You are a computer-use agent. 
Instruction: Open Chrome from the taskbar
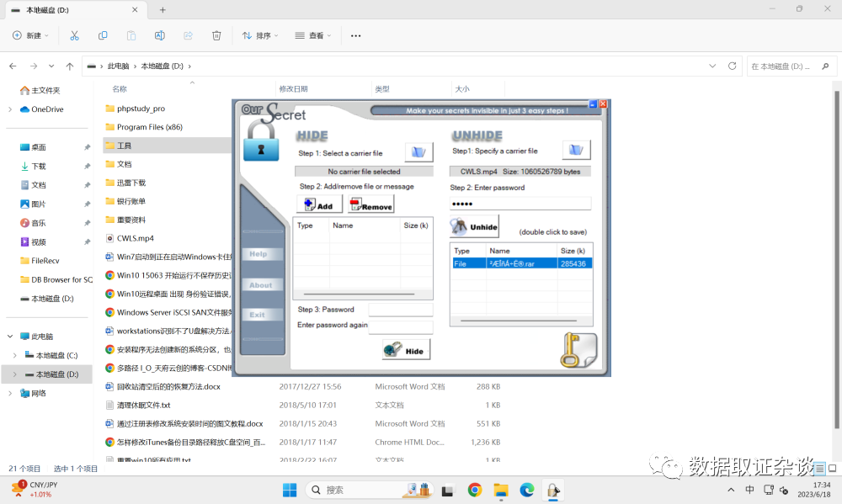[x=474, y=490]
